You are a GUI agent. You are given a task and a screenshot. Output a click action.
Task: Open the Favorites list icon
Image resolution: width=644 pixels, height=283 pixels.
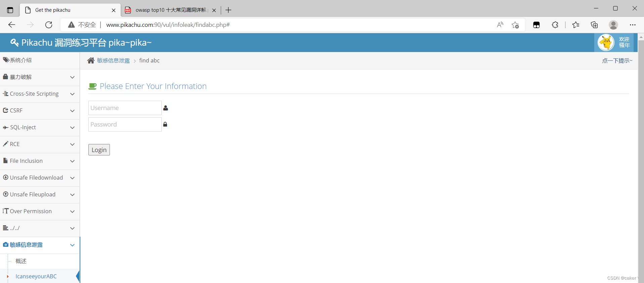[x=576, y=25]
